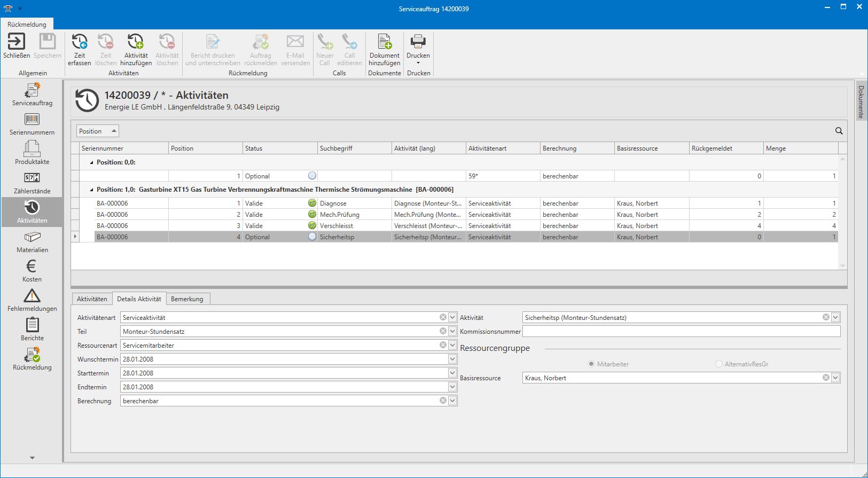The width and height of the screenshot is (868, 478).
Task: Click into the Kommissionsnummer input field
Action: pos(681,332)
